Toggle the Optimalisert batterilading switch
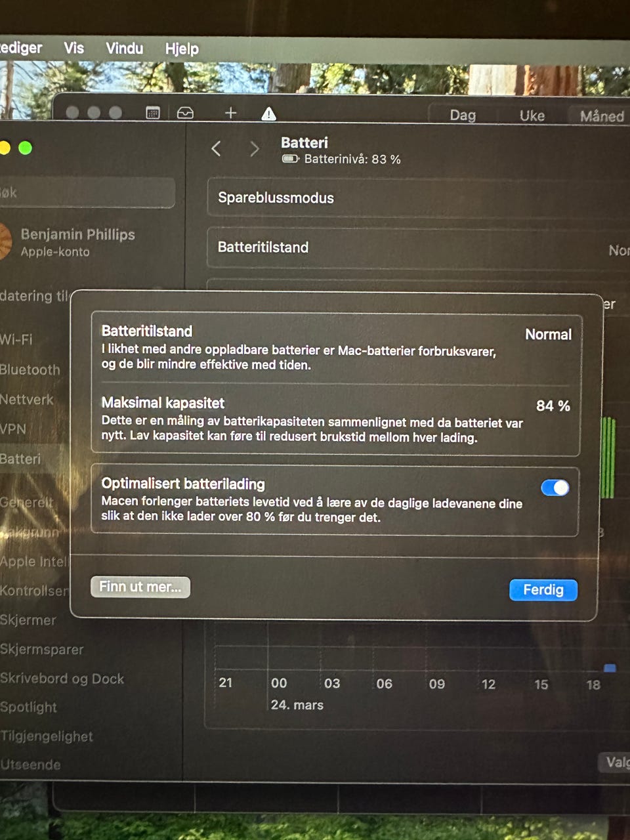 pyautogui.click(x=555, y=488)
